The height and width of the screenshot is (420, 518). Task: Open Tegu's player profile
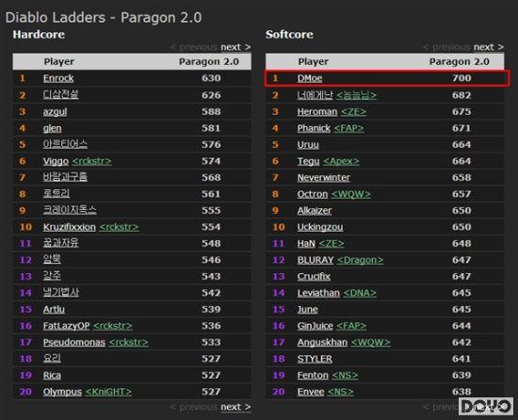(308, 161)
